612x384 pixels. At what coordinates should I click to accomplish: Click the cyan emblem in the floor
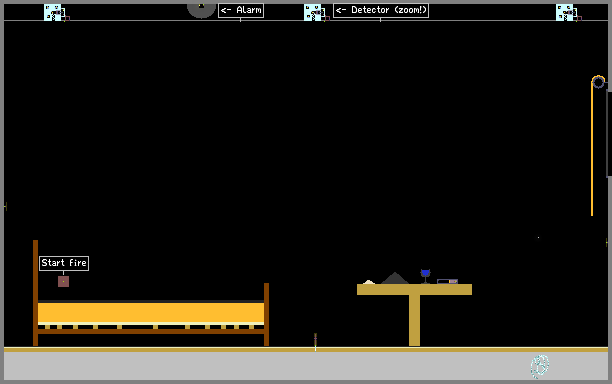pos(540,366)
